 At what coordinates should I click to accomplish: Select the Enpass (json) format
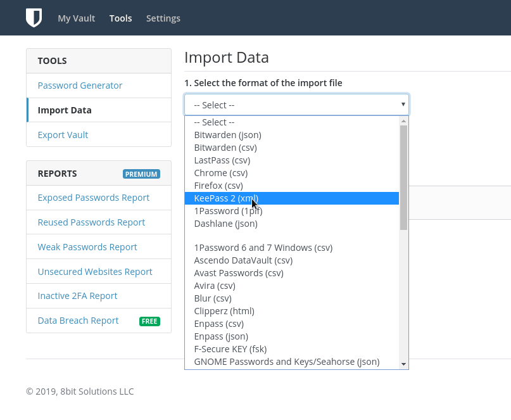pos(220,336)
